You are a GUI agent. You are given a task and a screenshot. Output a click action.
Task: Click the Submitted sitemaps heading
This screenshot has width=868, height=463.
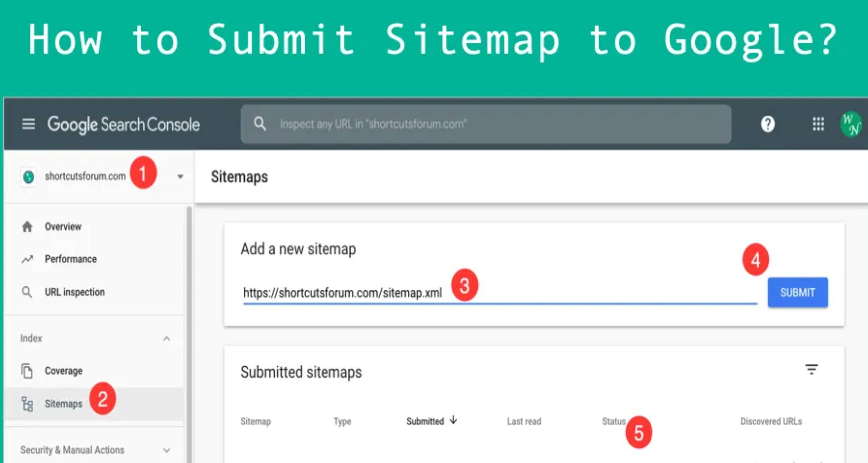click(x=301, y=372)
